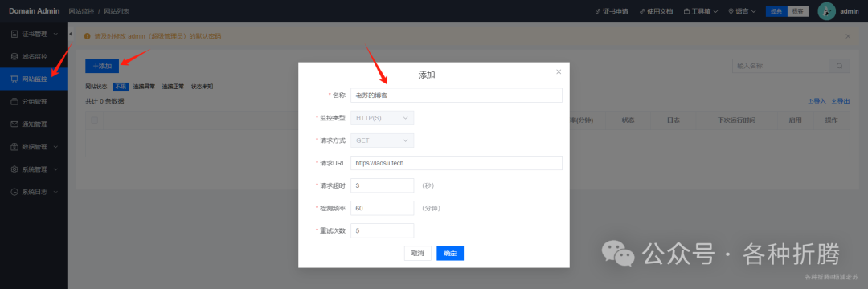This screenshot has height=289, width=868.
Task: Click the search magnifier icon
Action: (839, 66)
